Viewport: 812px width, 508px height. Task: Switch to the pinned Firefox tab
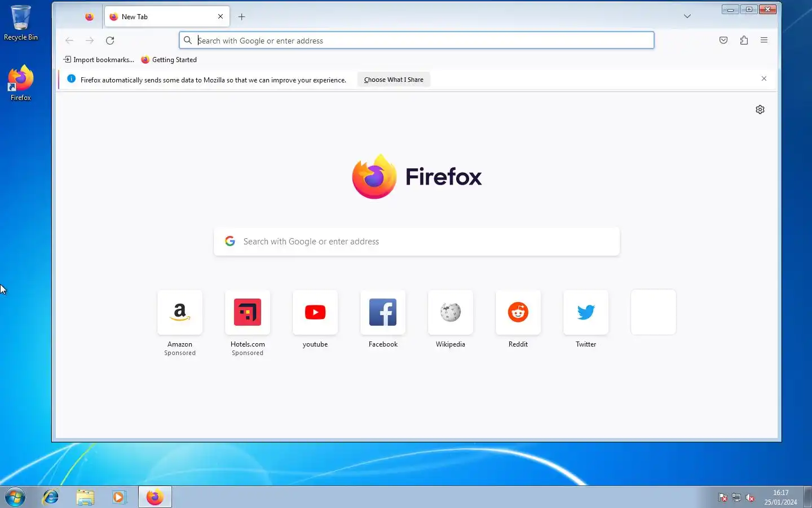[89, 17]
